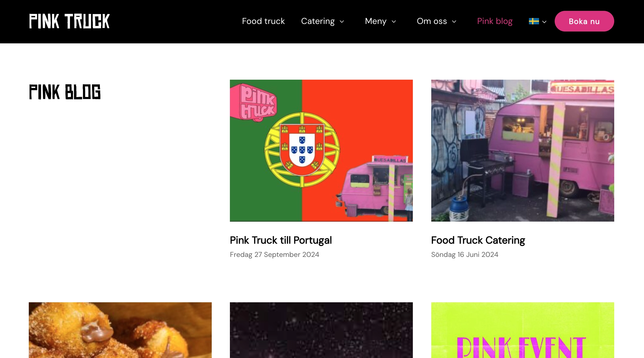
Task: Click the Fredag 27 September 2024 date
Action: pos(274,255)
